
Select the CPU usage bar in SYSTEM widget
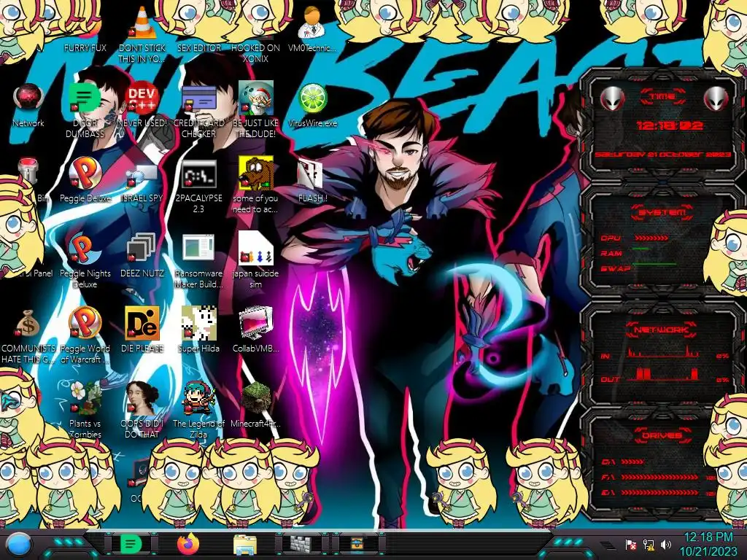[651, 238]
